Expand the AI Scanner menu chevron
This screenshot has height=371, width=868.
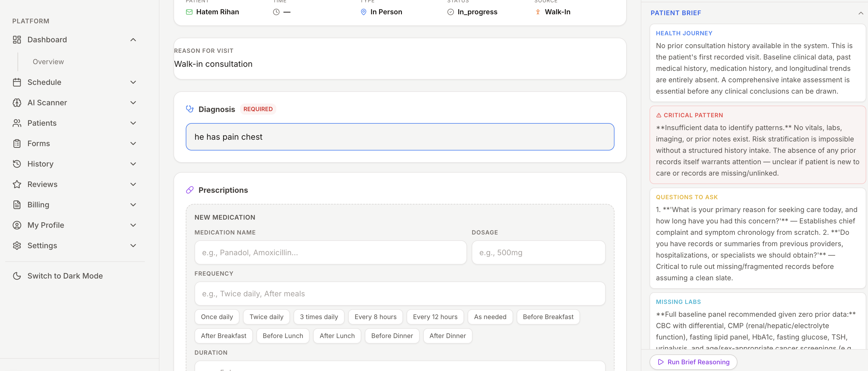pos(133,103)
